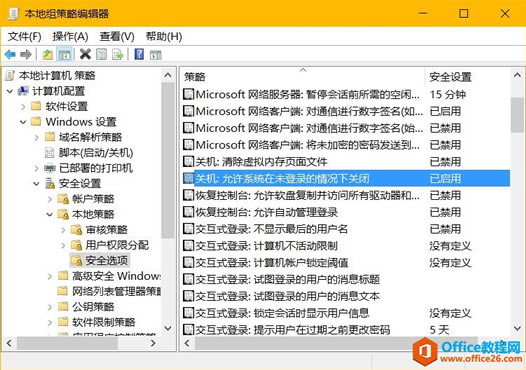Open the 查看(V) menu

tap(117, 36)
